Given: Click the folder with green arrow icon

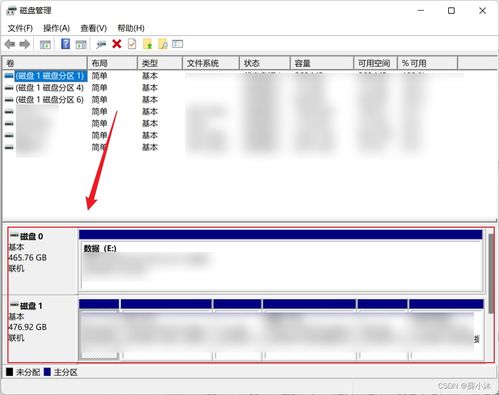Looking at the screenshot, I should (147, 44).
